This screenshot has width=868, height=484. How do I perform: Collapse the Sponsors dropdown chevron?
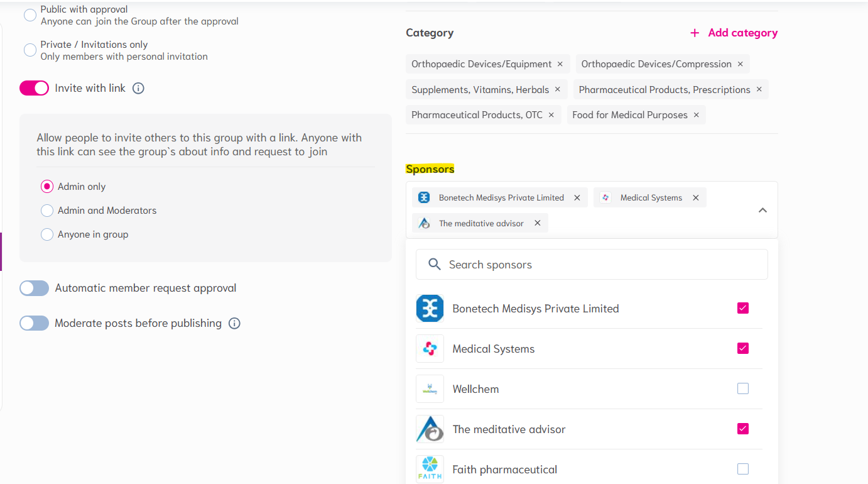pyautogui.click(x=762, y=211)
